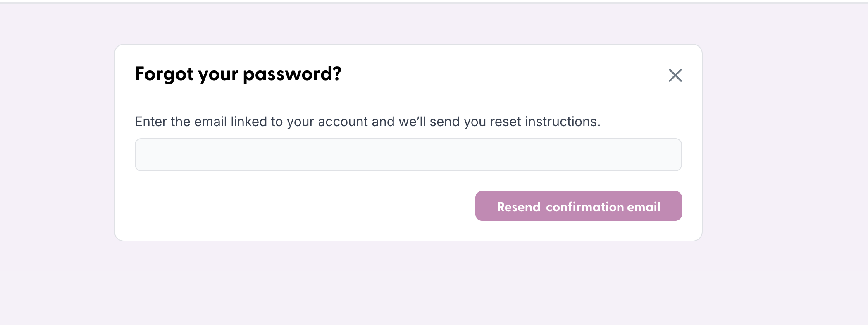Viewport: 868px width, 325px height.
Task: Click the word password in the heading
Action: pyautogui.click(x=291, y=74)
